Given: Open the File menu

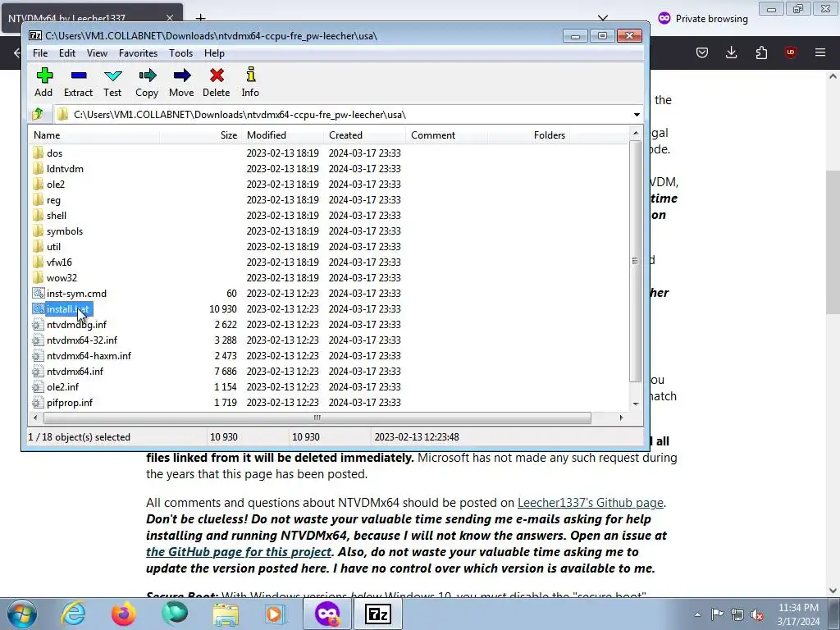Looking at the screenshot, I should click(x=40, y=53).
